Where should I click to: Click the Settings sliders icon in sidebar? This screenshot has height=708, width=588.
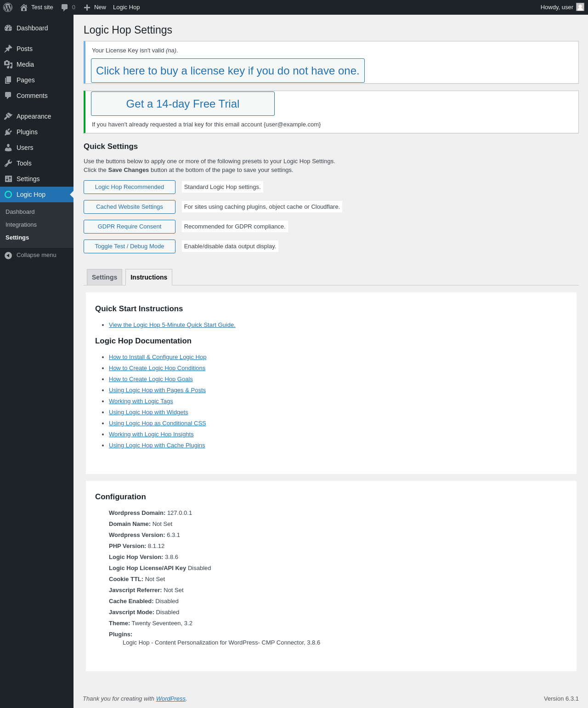pos(8,179)
